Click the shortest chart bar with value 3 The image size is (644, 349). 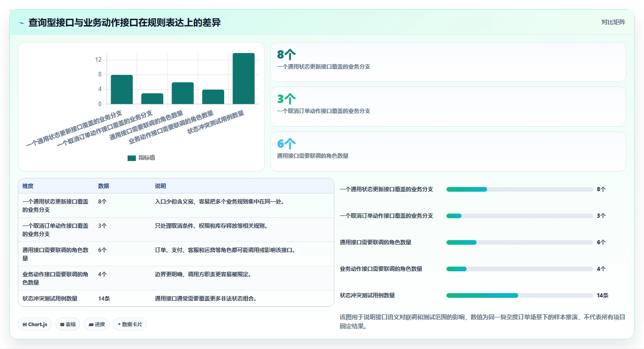point(152,99)
